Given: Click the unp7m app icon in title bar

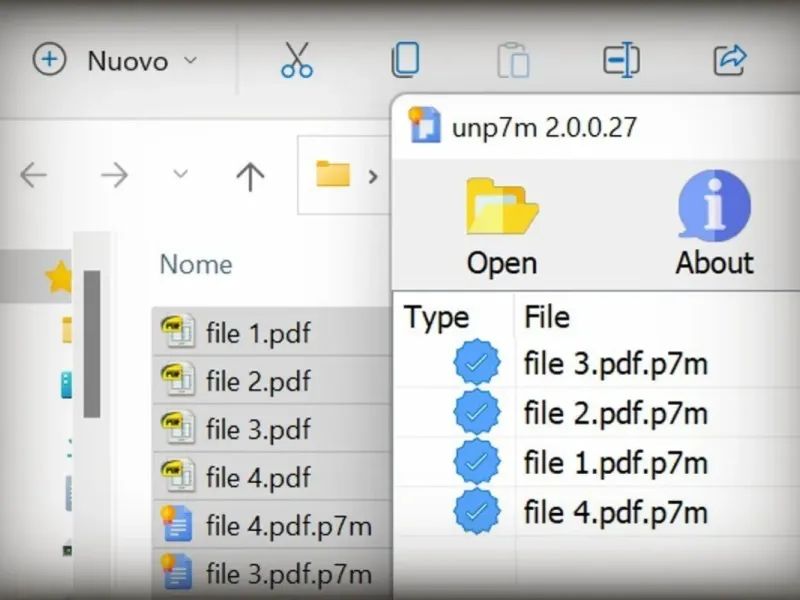Looking at the screenshot, I should 424,124.
